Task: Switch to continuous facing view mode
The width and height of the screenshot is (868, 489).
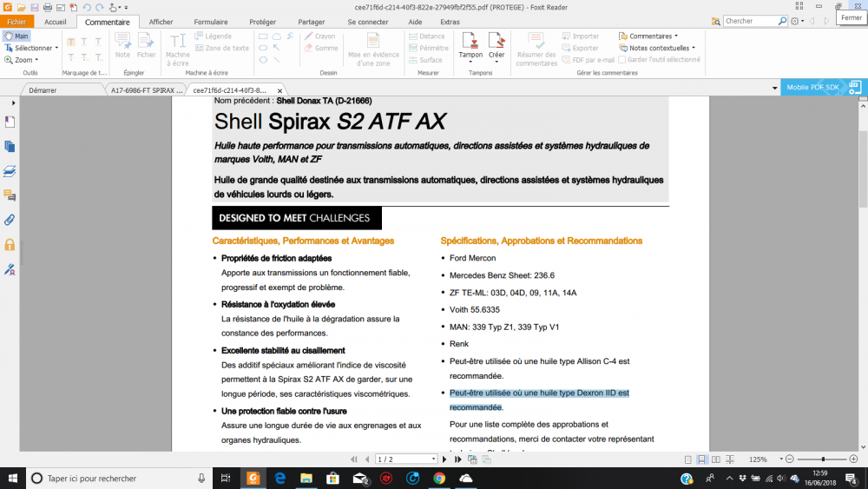Action: 730,459
